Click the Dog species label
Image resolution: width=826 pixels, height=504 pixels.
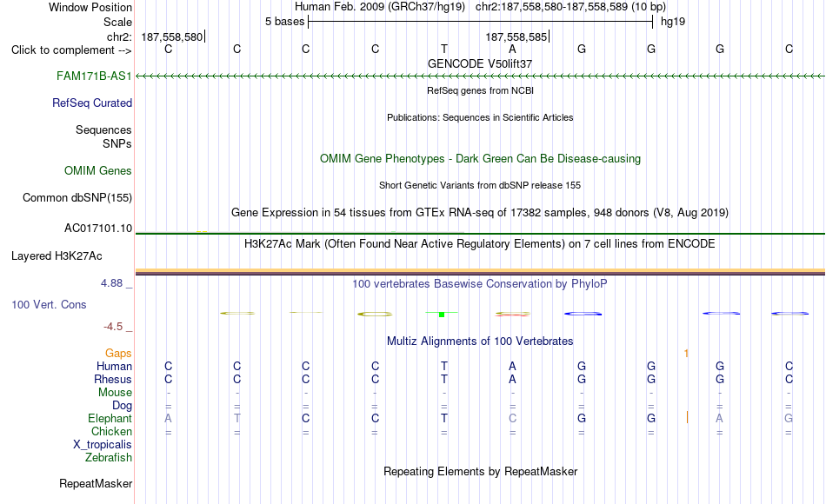point(122,406)
